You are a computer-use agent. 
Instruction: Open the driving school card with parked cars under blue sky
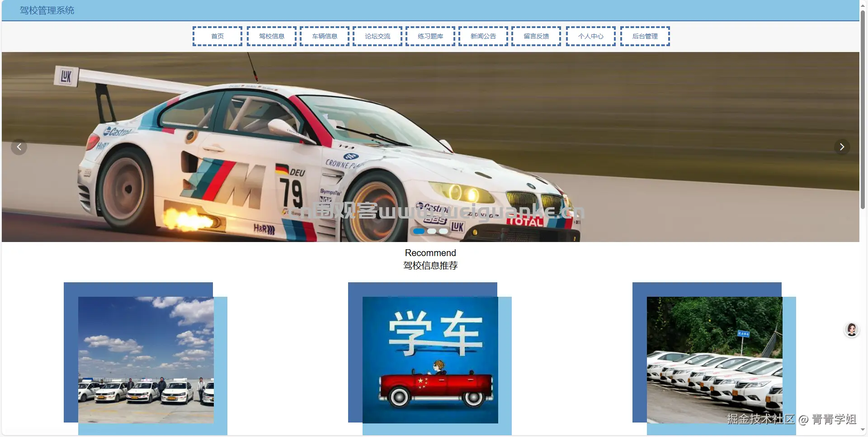(x=146, y=360)
